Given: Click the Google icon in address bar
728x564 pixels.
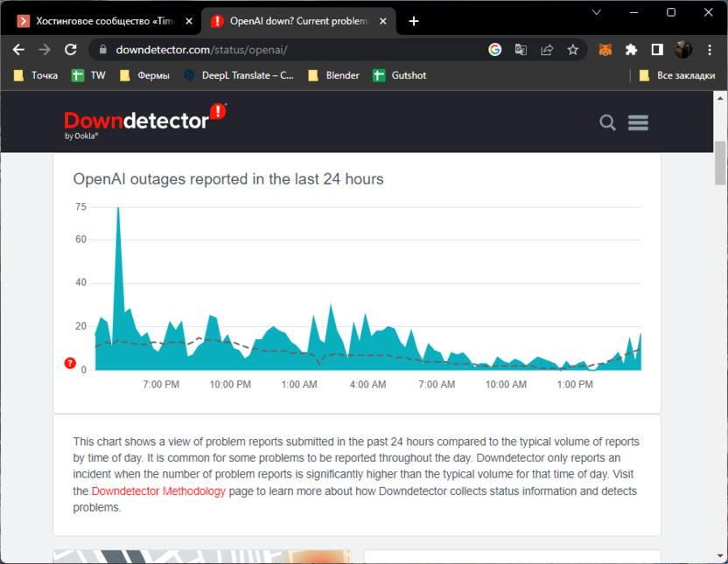Looking at the screenshot, I should click(495, 50).
